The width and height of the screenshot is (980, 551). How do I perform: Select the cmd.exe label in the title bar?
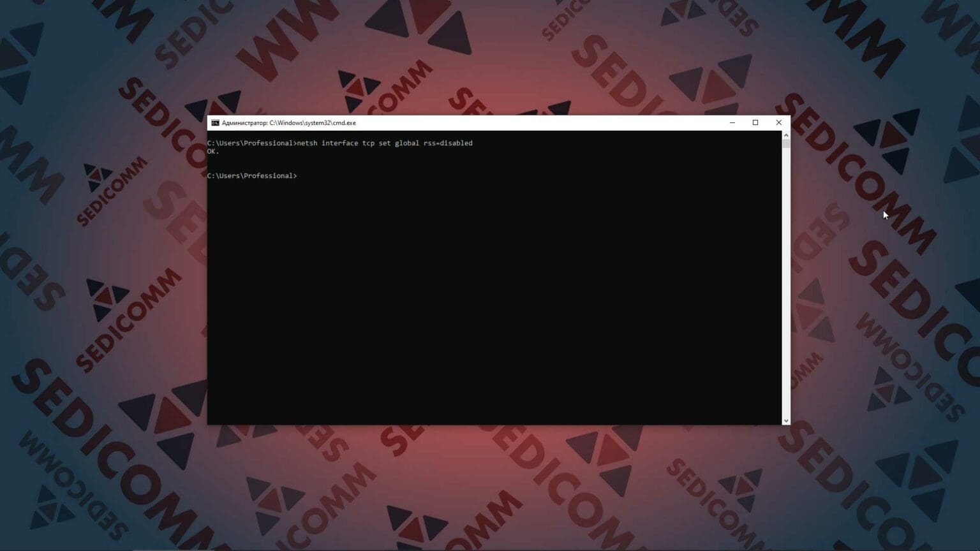click(x=345, y=122)
